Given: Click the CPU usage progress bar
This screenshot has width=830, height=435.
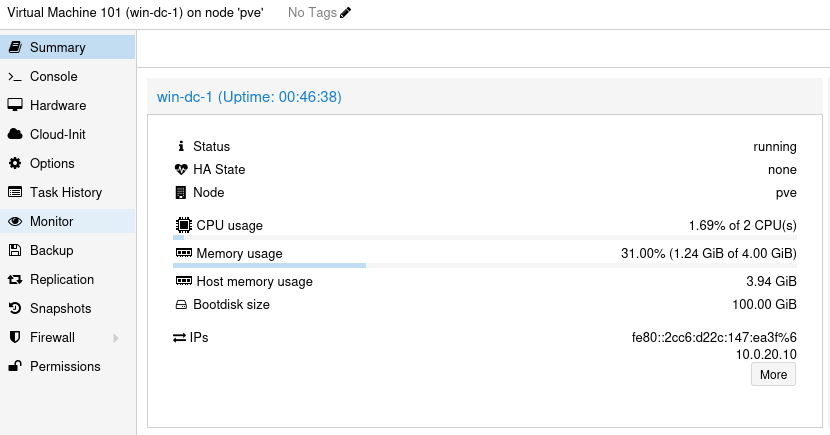Looking at the screenshot, I should 485,238.
